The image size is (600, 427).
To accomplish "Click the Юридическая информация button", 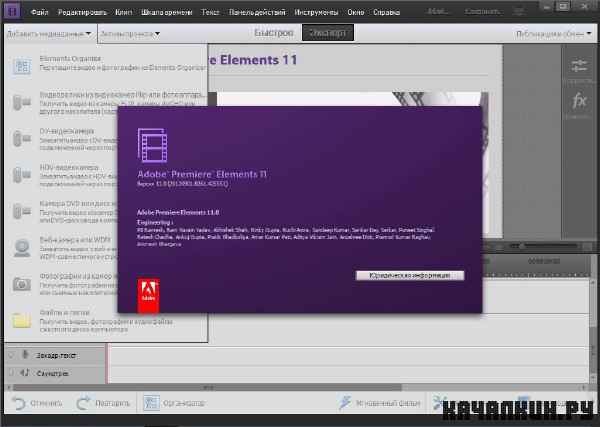I will point(410,275).
